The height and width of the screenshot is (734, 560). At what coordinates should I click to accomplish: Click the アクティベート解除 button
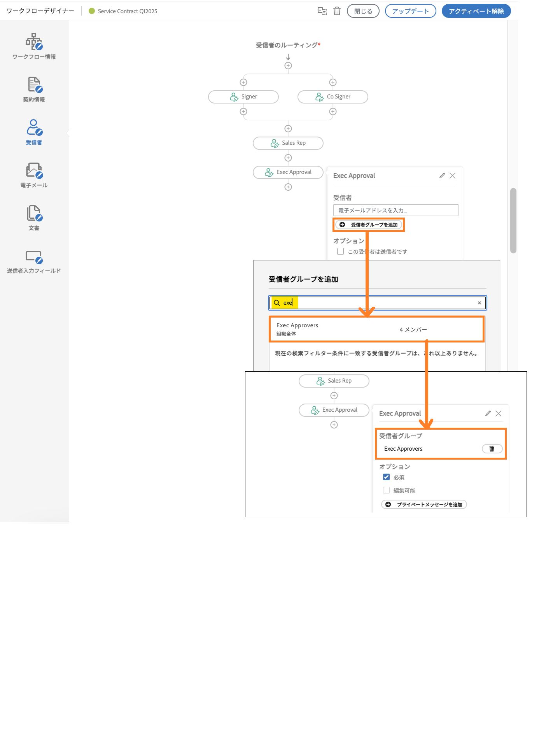[x=476, y=11]
